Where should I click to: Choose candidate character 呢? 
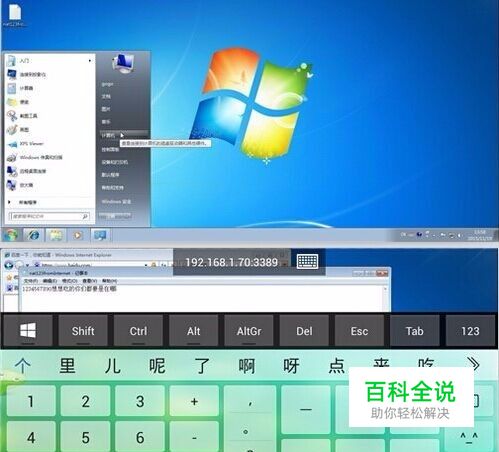157,366
